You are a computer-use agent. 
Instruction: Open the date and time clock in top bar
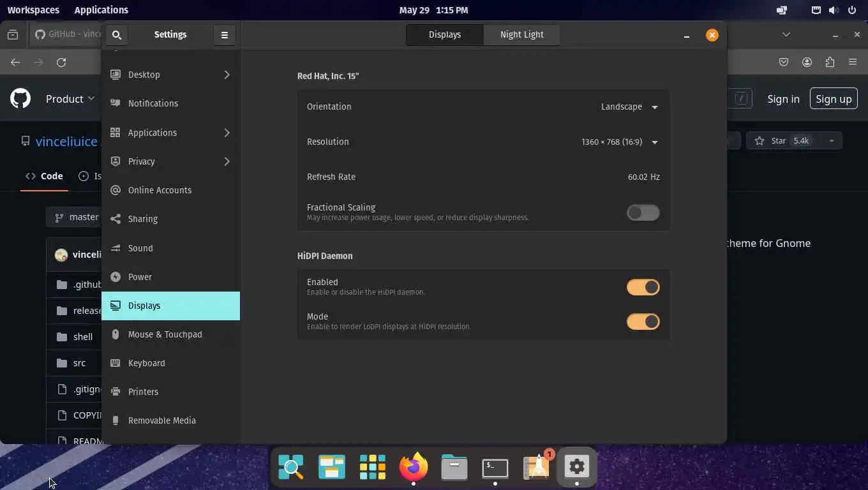pyautogui.click(x=433, y=10)
